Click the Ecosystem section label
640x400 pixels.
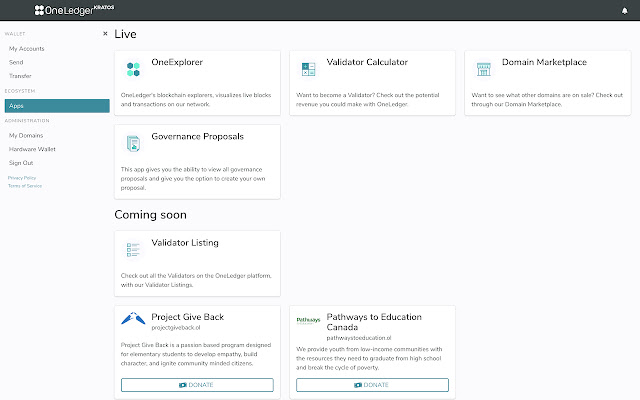tap(20, 91)
